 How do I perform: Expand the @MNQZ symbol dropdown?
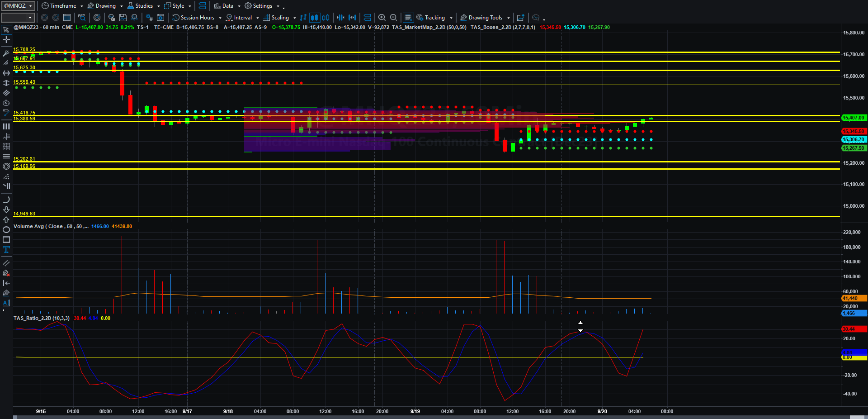[18, 6]
